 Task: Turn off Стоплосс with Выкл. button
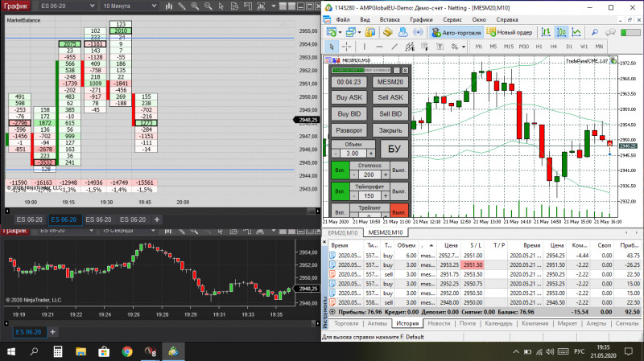(x=398, y=170)
